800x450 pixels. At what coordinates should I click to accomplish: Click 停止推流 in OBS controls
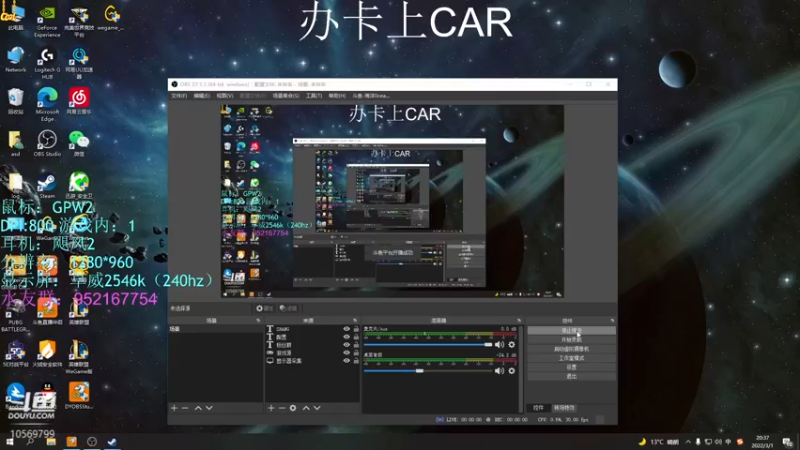click(571, 331)
